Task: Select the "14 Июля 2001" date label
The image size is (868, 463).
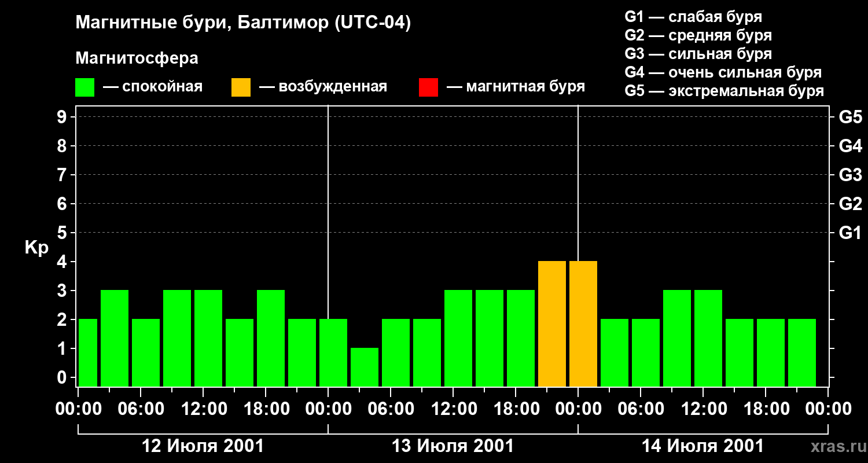Action: point(703,446)
